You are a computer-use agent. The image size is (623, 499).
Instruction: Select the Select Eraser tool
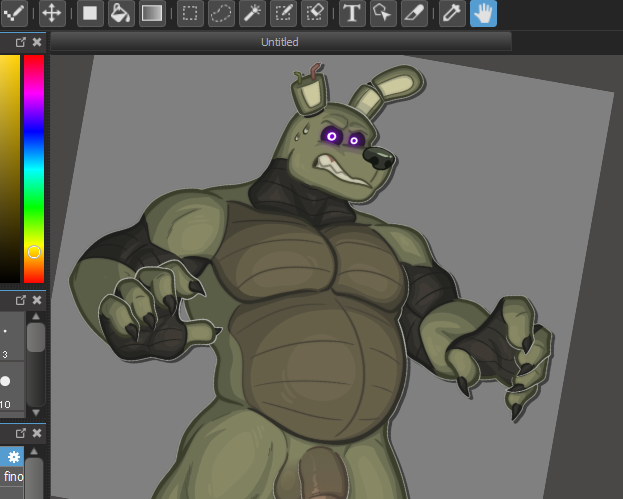(x=314, y=13)
